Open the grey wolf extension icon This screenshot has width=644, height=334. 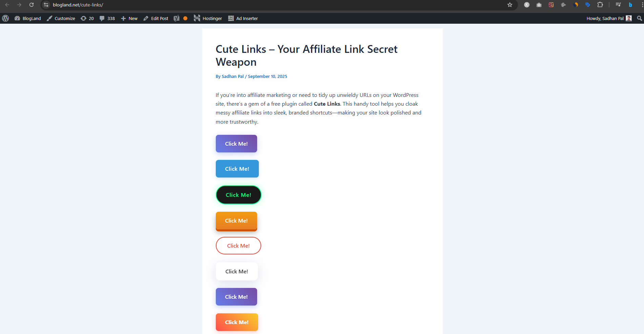click(x=563, y=5)
